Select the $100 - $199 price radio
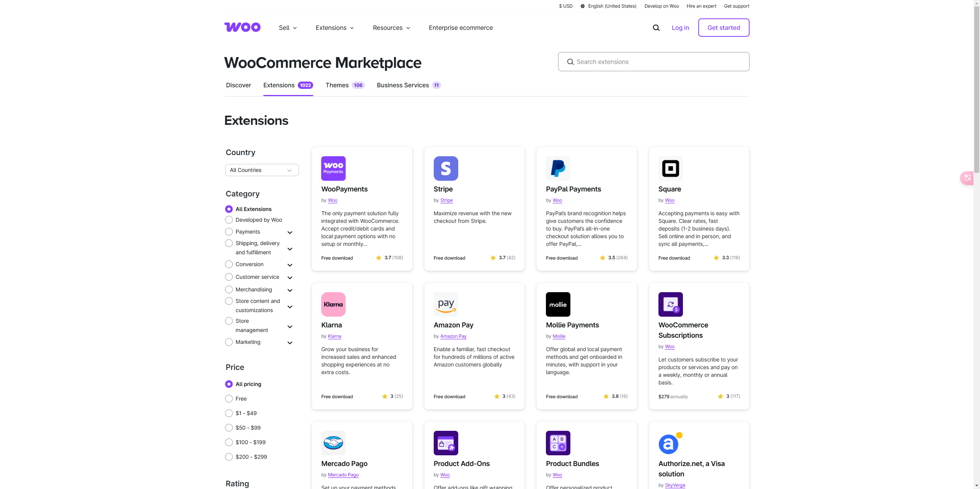Viewport: 980px width, 489px height. click(x=229, y=442)
